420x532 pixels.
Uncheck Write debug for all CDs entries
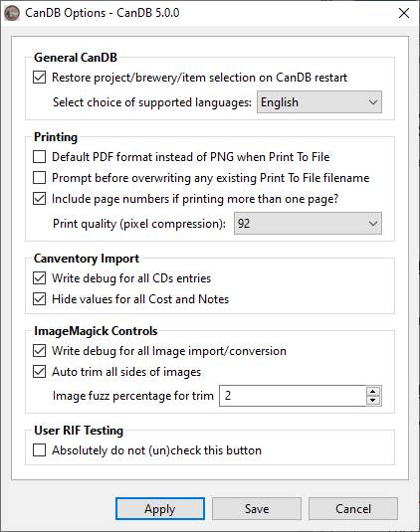click(x=40, y=278)
